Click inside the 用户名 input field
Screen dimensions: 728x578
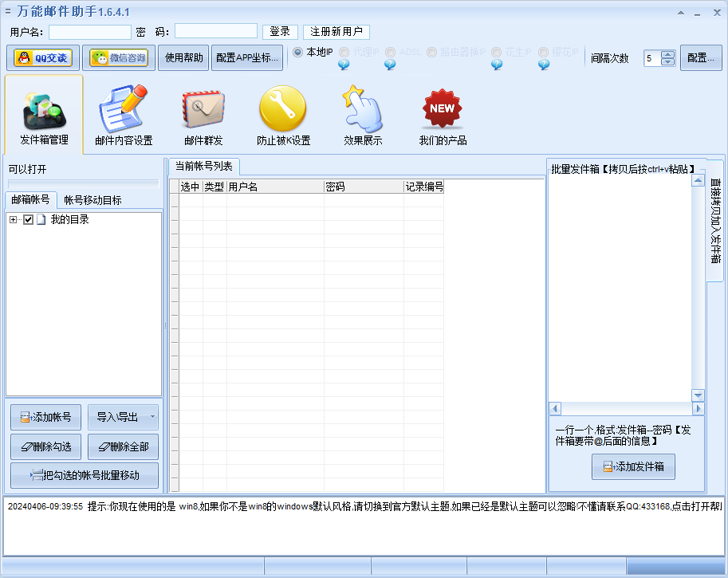click(x=89, y=32)
